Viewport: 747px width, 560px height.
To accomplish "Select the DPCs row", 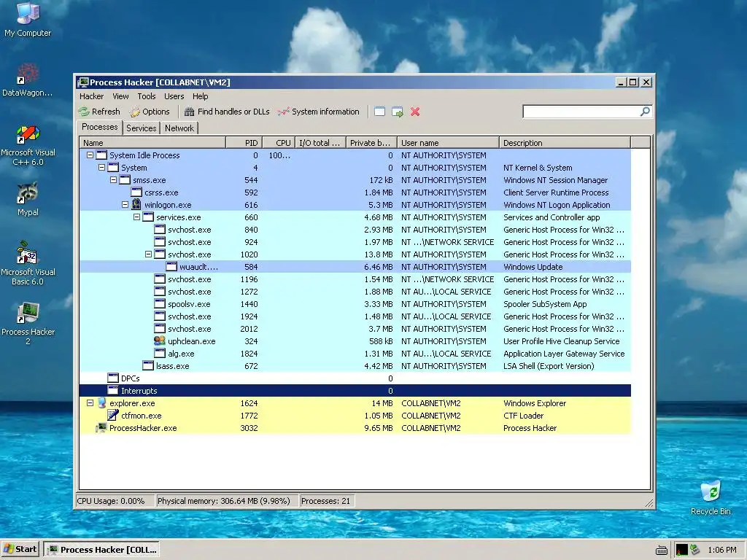I will (x=355, y=378).
